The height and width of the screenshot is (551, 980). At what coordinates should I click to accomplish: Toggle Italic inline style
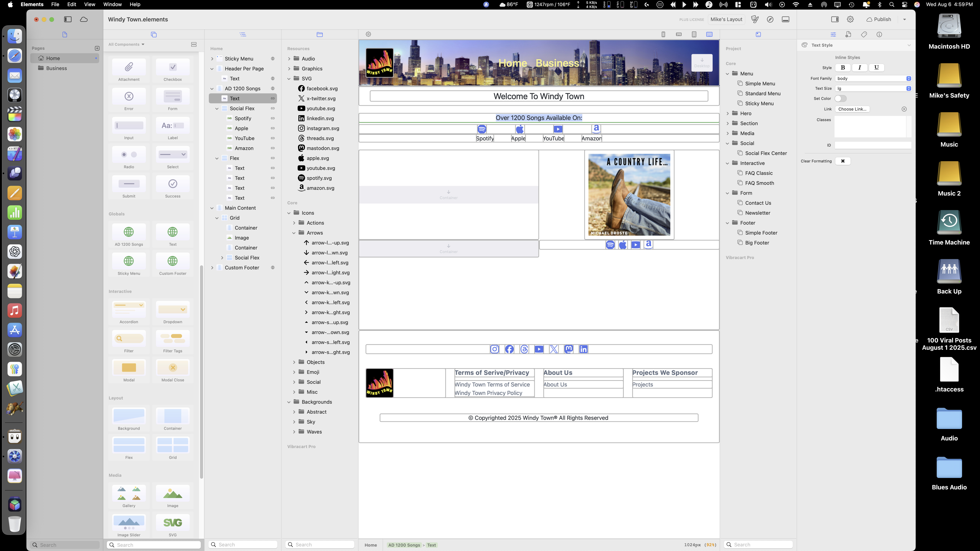[x=860, y=68]
